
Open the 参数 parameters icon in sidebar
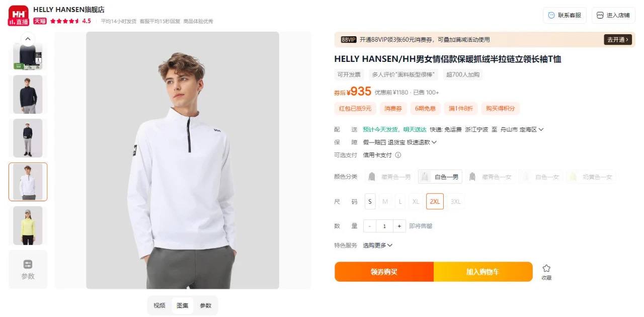click(x=28, y=264)
